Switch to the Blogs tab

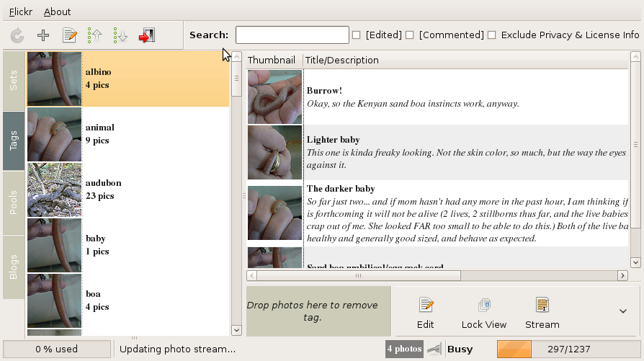tap(14, 267)
